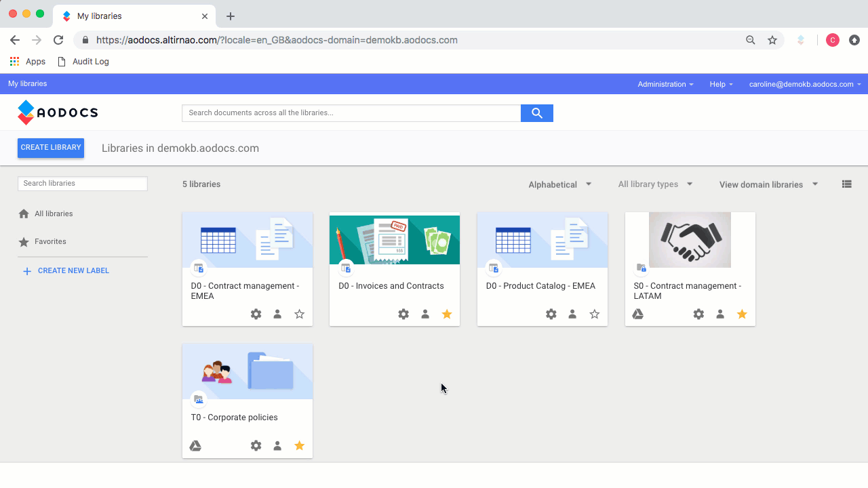This screenshot has height=488, width=868.
Task: Open permissions person icon for D0 - Product Catalog
Action: coord(572,314)
